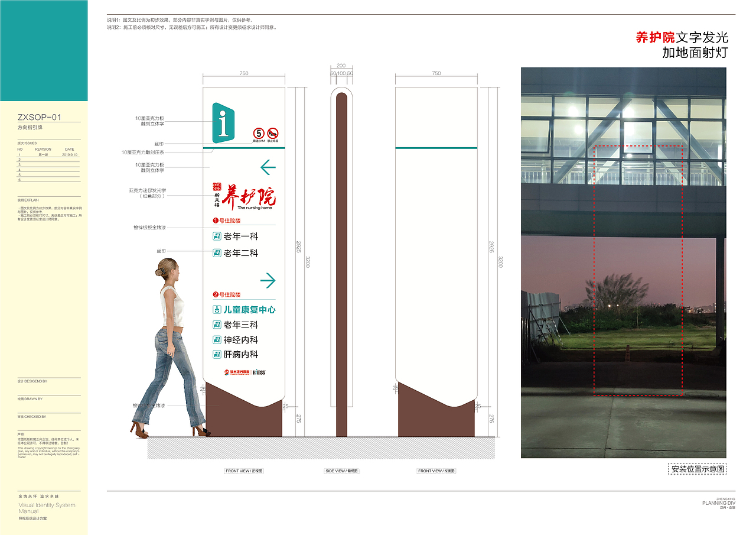Click the 10厘亚克力雕刻压条 annotation label
The width and height of the screenshot is (756, 535).
coord(143,152)
